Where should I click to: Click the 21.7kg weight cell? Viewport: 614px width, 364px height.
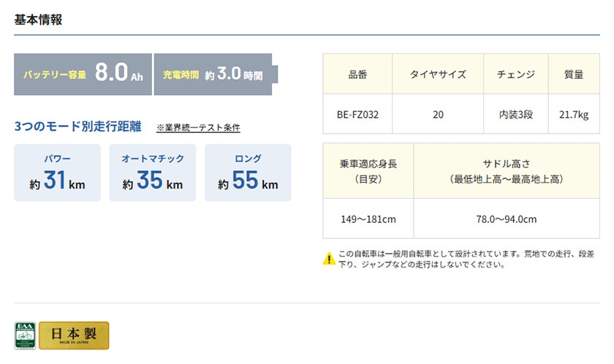pos(574,114)
